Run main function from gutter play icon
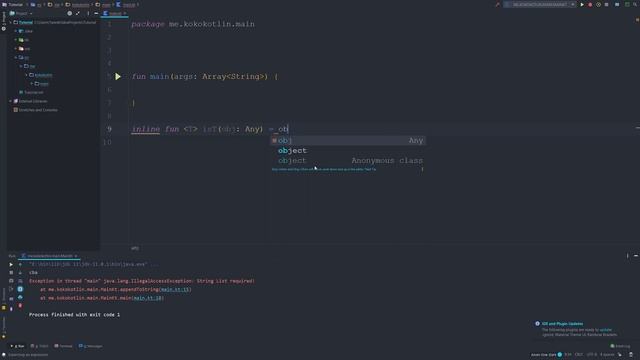640x360 pixels. 118,76
